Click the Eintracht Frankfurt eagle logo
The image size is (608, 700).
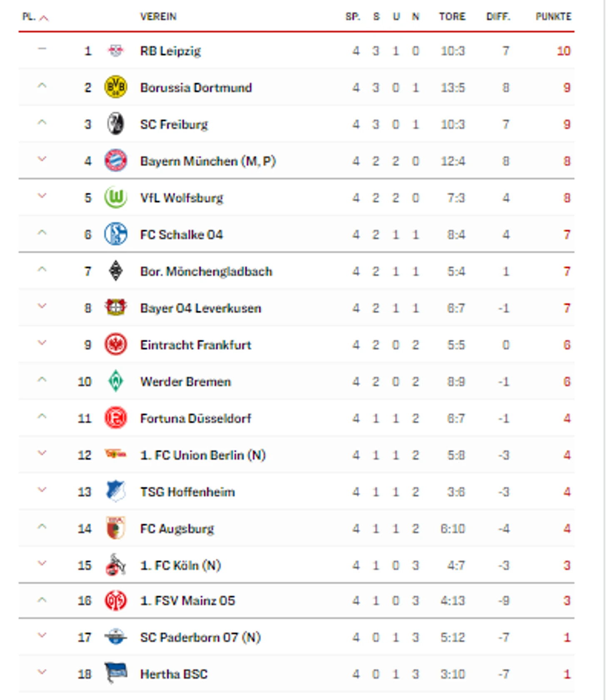click(x=116, y=344)
